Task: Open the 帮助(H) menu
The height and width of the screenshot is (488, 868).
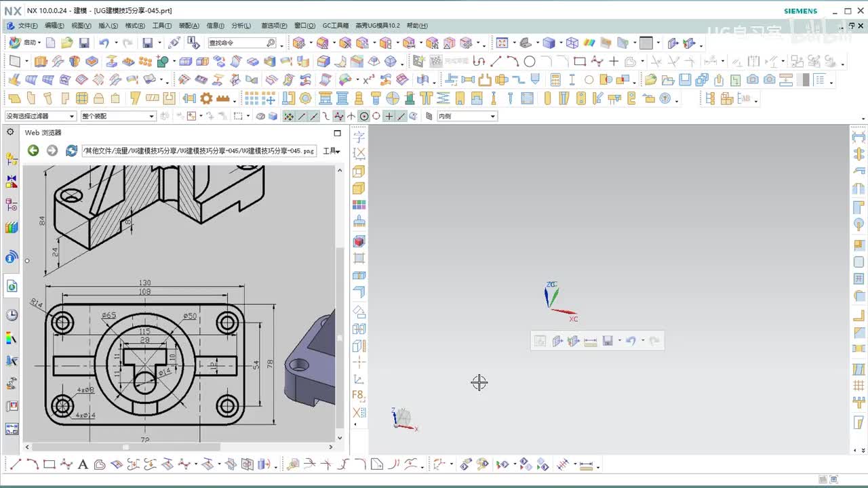Action: [417, 26]
